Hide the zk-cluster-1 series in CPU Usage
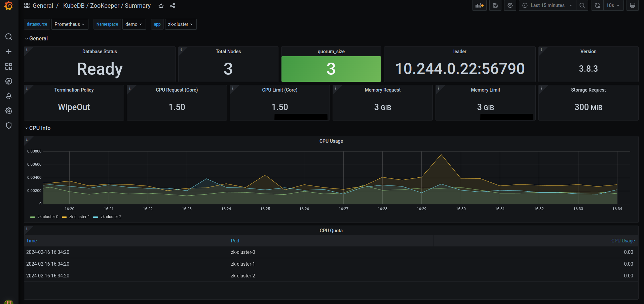 coord(79,216)
